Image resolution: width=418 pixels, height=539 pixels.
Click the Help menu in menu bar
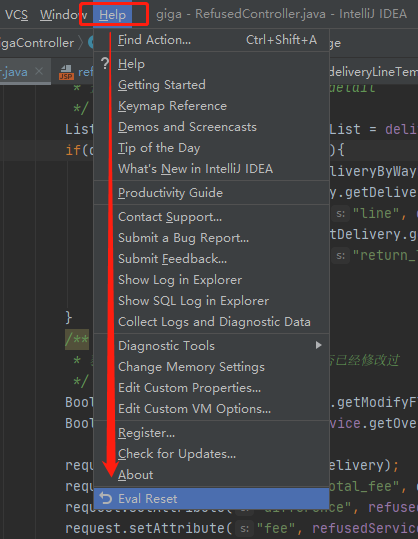click(112, 15)
